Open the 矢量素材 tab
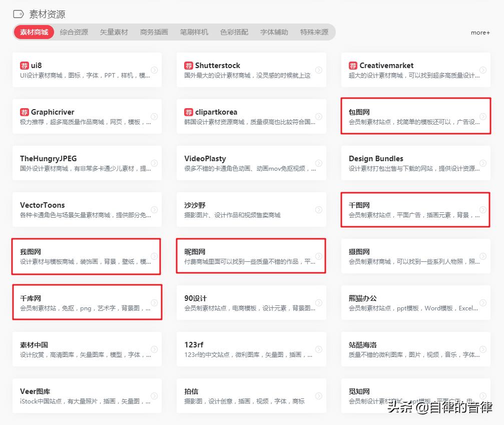 (x=114, y=33)
